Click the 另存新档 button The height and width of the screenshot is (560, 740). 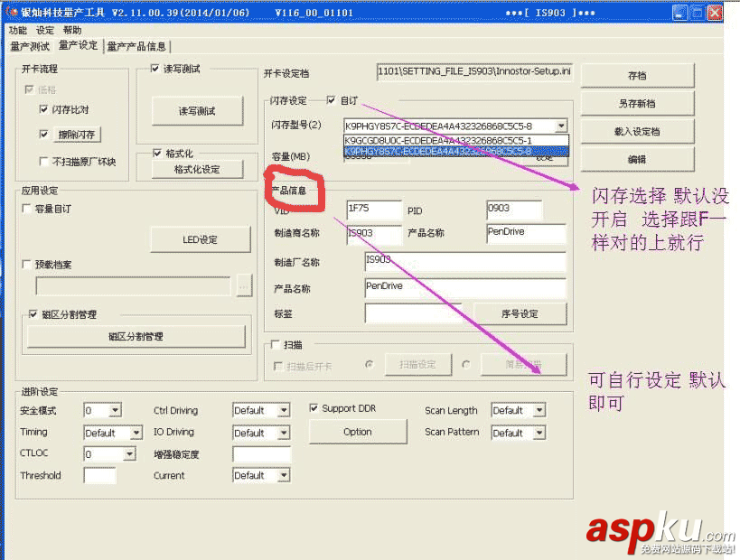pyautogui.click(x=637, y=103)
